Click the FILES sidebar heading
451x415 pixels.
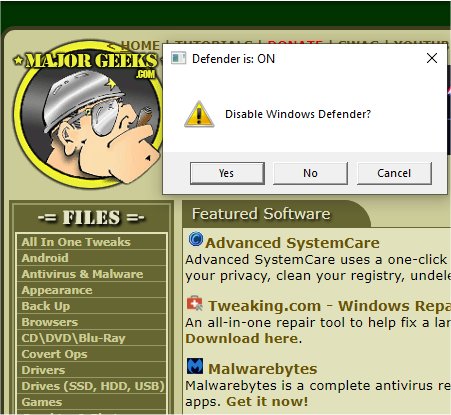tap(91, 218)
